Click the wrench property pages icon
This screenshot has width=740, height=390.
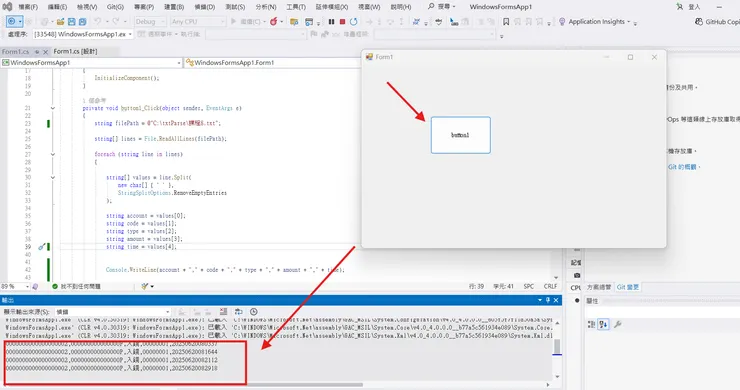point(617,324)
